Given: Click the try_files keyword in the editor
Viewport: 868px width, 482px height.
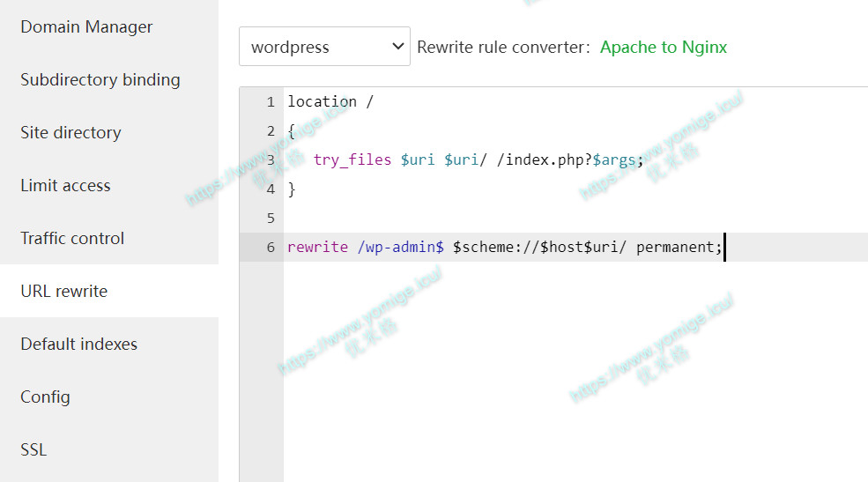Looking at the screenshot, I should coord(352,160).
